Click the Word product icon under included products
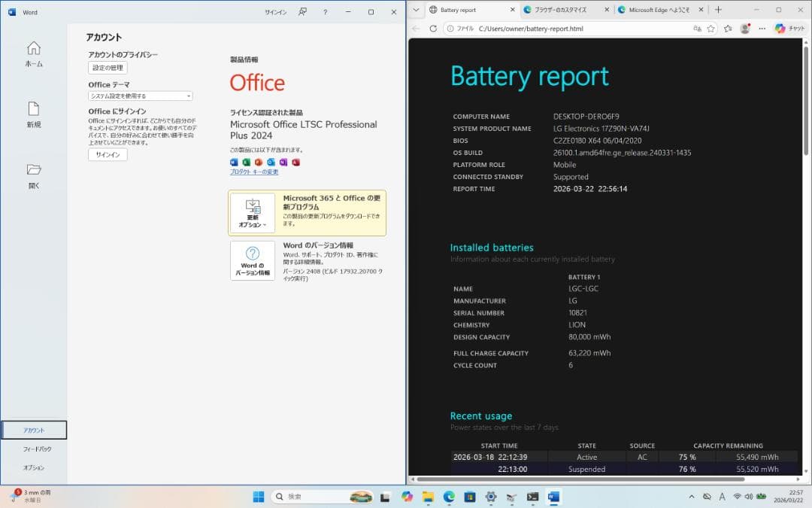 [x=234, y=163]
